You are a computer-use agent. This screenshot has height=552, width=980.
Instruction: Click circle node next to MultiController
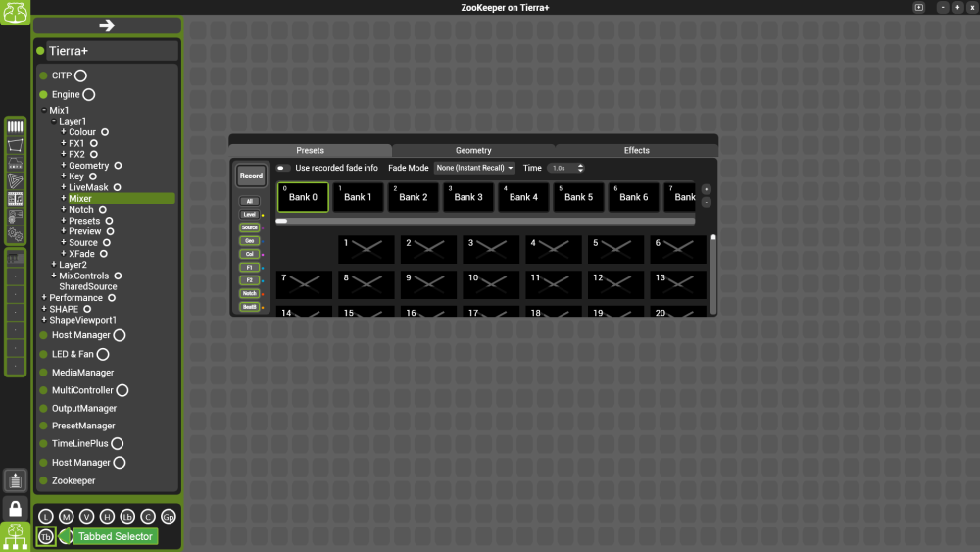coord(122,390)
